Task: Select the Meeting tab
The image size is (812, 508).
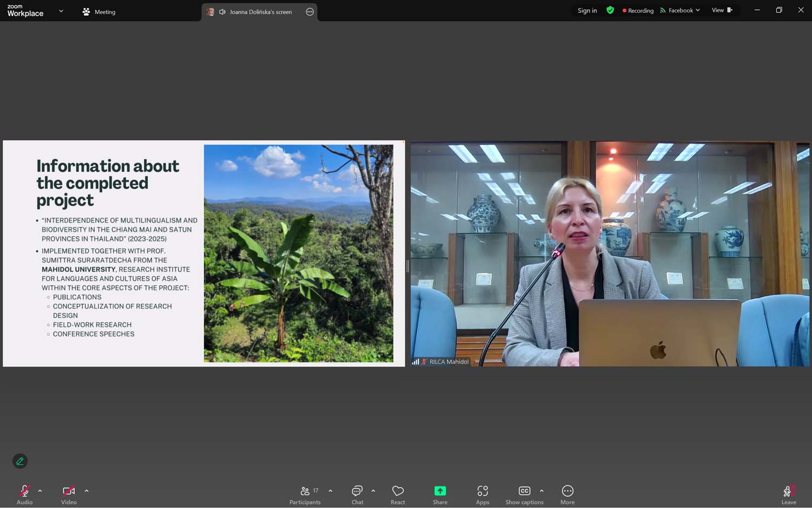Action: tap(99, 11)
